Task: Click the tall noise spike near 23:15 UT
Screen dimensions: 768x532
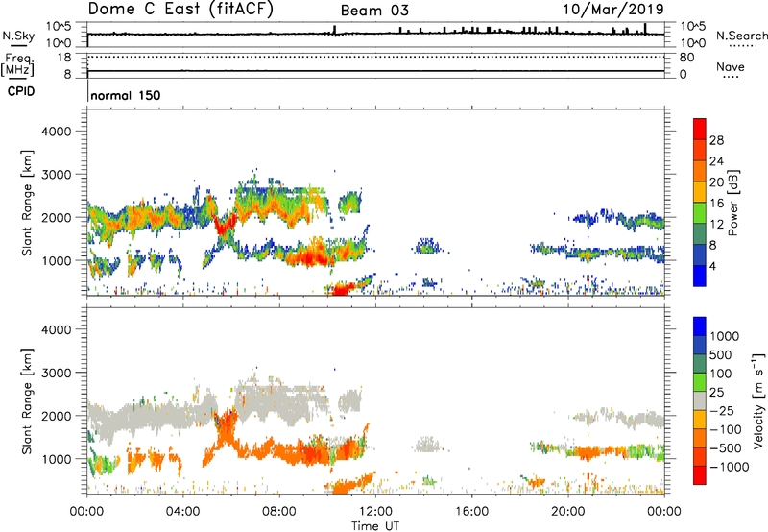Action: tap(645, 29)
